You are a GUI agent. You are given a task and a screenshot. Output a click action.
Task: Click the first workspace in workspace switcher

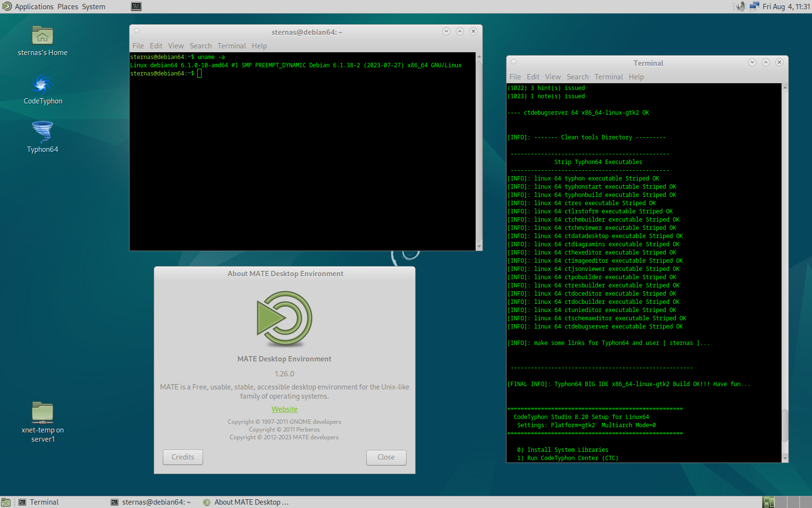tap(768, 502)
